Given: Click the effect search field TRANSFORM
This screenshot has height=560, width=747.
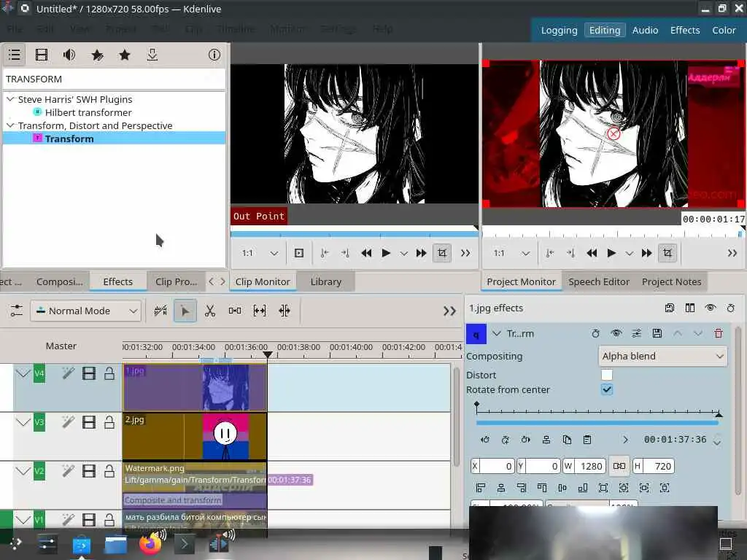Looking at the screenshot, I should (114, 79).
